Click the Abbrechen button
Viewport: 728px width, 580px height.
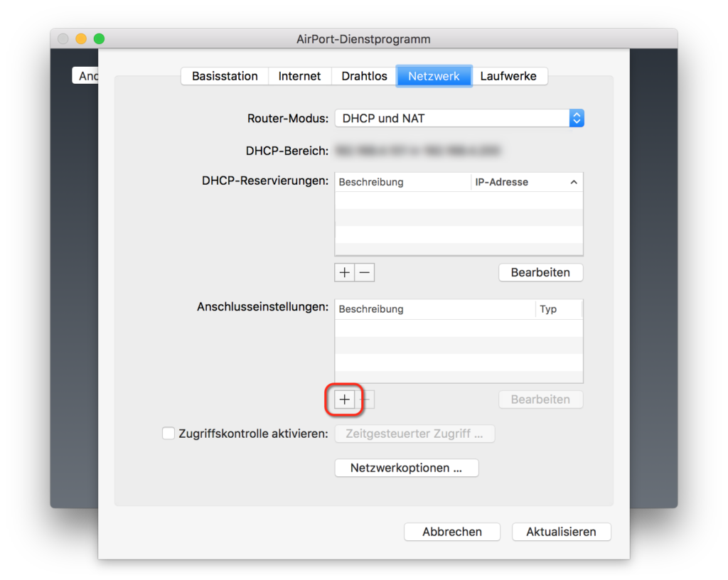452,532
